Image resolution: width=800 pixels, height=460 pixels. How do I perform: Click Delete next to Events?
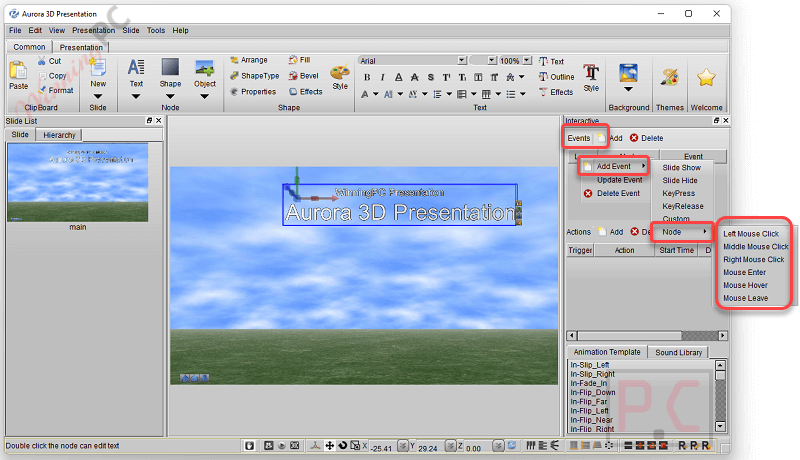coord(646,138)
